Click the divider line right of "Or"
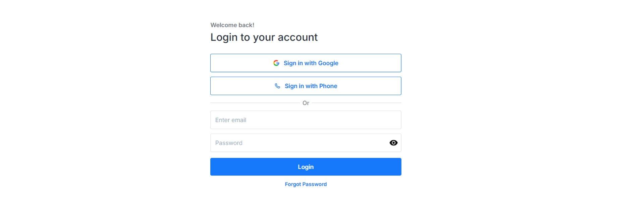This screenshot has width=644, height=215. (356, 103)
